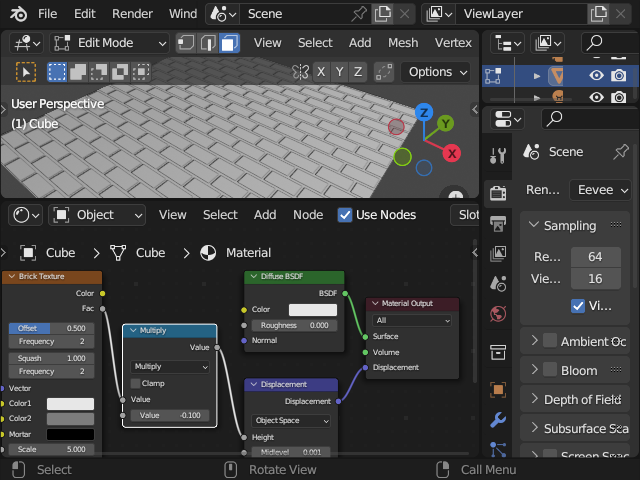Open the Options dropdown in viewport

tap(436, 72)
